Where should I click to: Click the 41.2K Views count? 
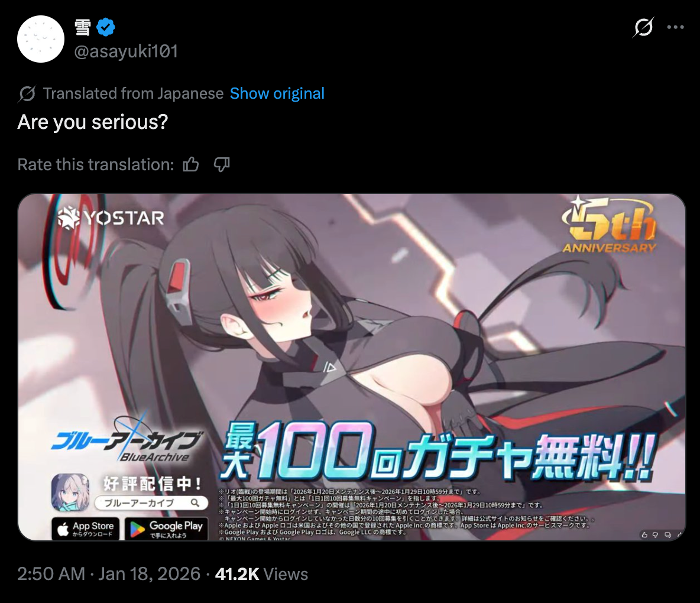click(261, 574)
